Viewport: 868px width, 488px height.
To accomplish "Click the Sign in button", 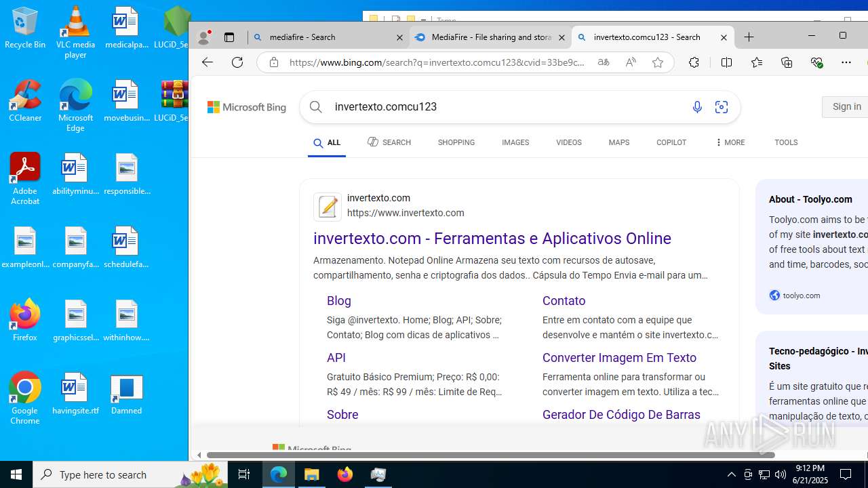I will click(846, 106).
